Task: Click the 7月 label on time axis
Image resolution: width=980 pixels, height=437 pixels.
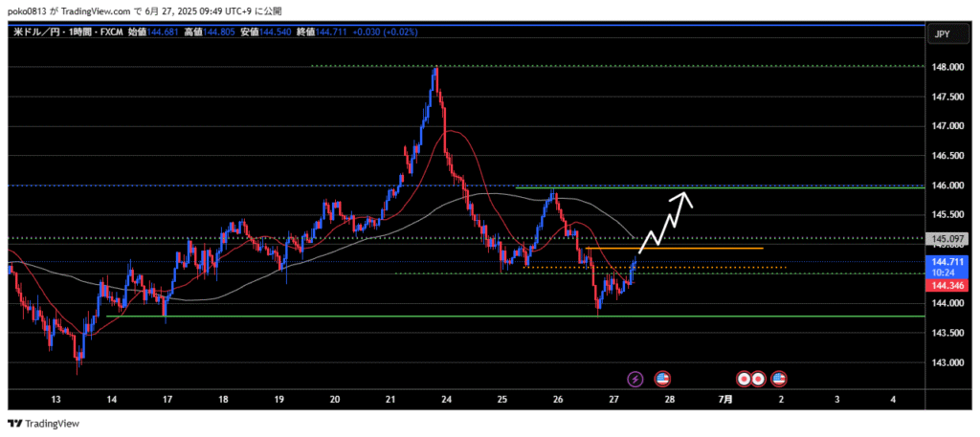Action: pyautogui.click(x=726, y=399)
